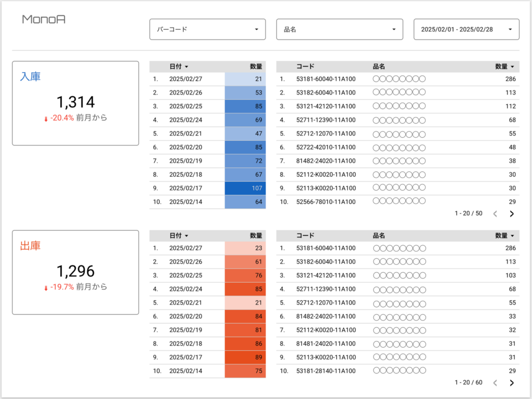Click the MonoA logo
This screenshot has width=532, height=399.
coord(44,20)
